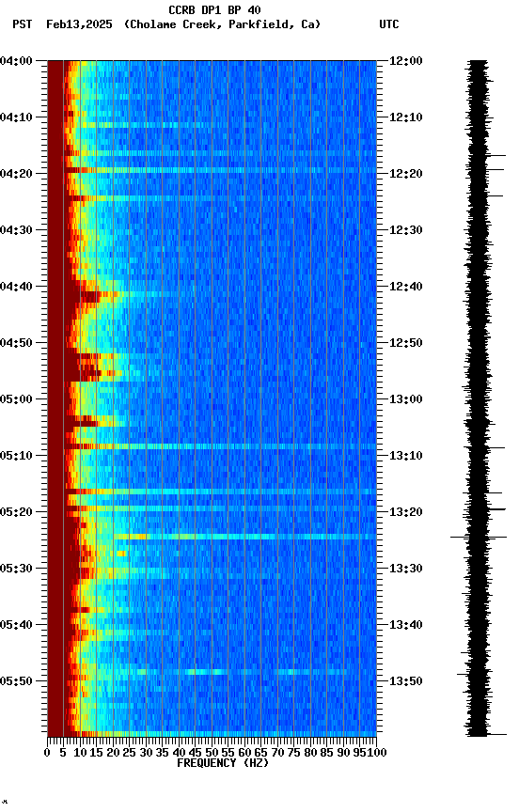Click the 13:00 UTC time label
This screenshot has width=519, height=812.
[406, 399]
